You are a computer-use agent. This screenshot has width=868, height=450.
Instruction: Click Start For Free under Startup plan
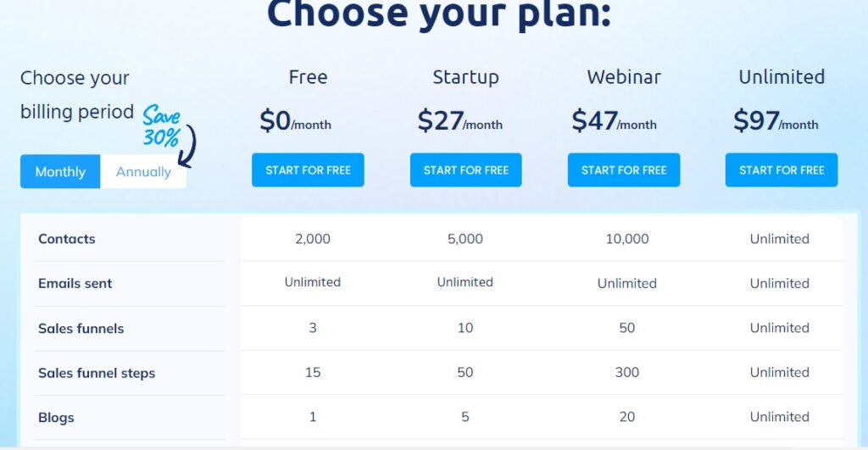465,170
